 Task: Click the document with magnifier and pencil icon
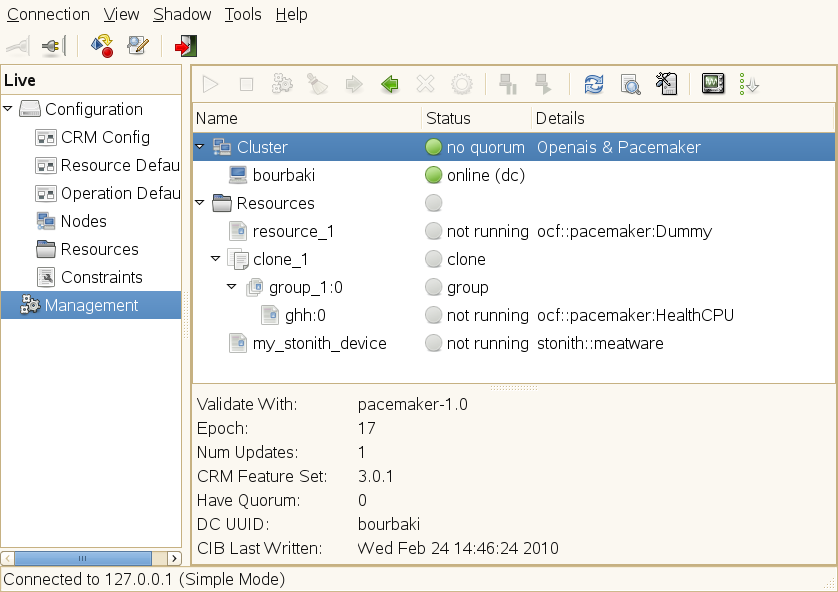(137, 46)
